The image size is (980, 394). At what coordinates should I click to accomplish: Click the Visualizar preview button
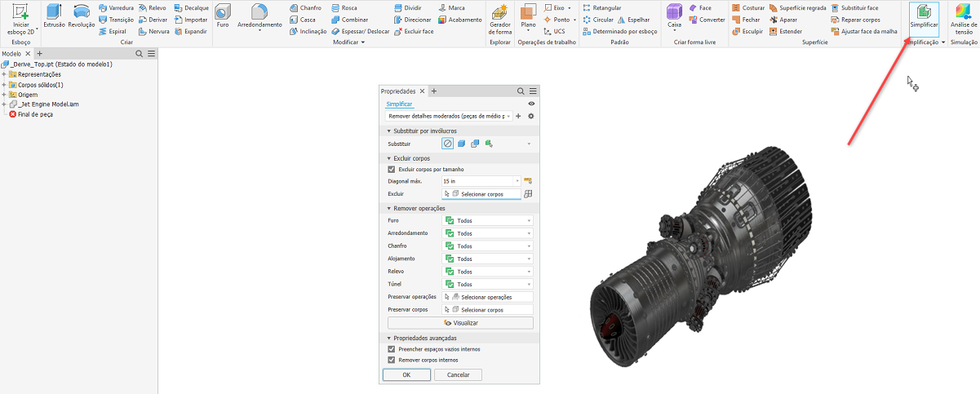point(460,322)
